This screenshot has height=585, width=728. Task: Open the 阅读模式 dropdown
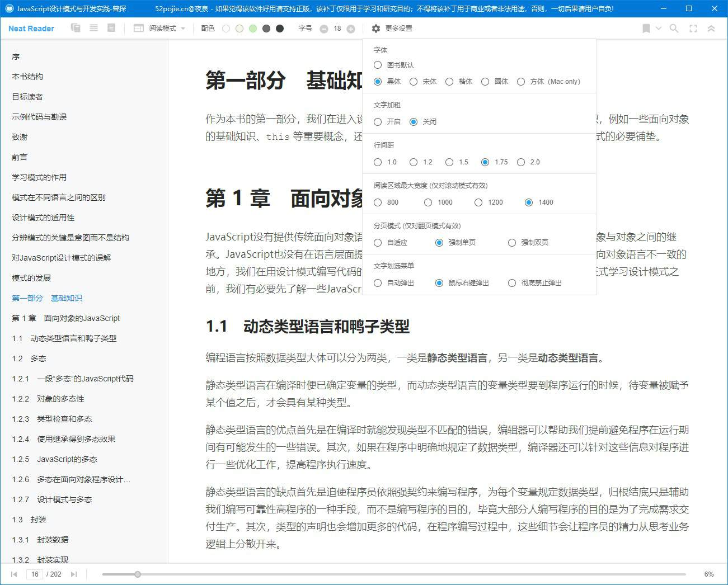tap(159, 29)
